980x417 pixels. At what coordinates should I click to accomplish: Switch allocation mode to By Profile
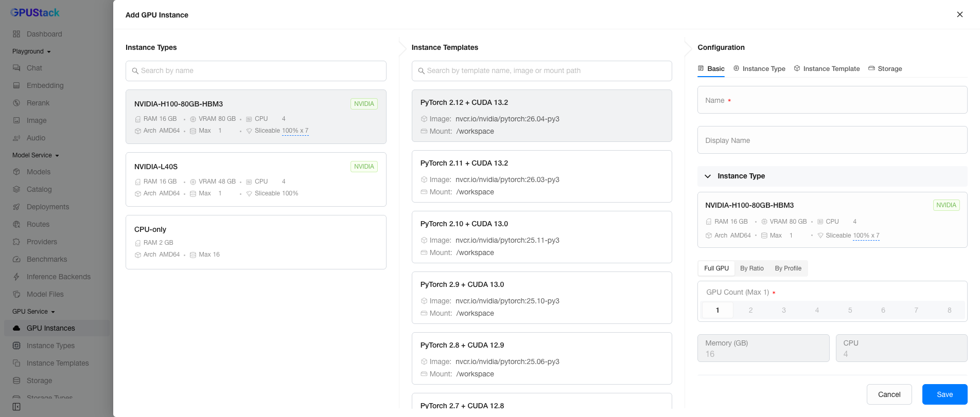[788, 268]
